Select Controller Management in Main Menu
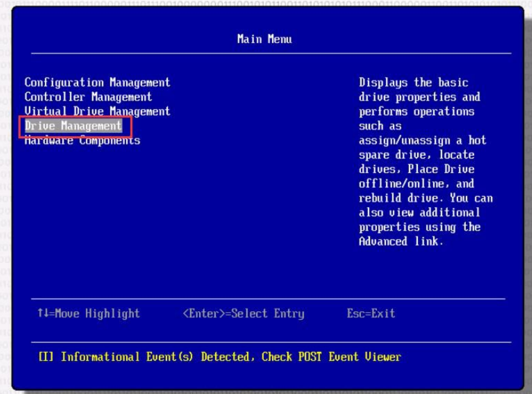The width and height of the screenshot is (532, 394). click(88, 97)
